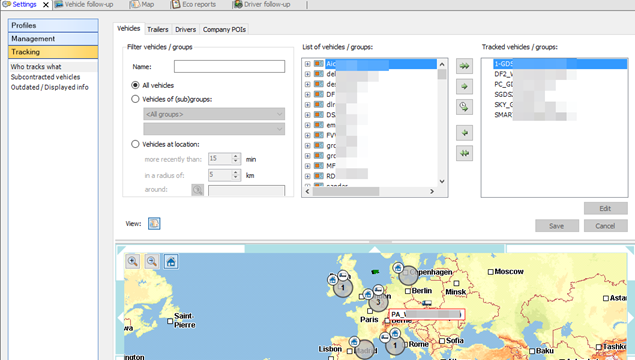Screen dimensions: 635x360
Task: Click the vehicle list horizontal scrollbar thumb
Action: (346, 191)
